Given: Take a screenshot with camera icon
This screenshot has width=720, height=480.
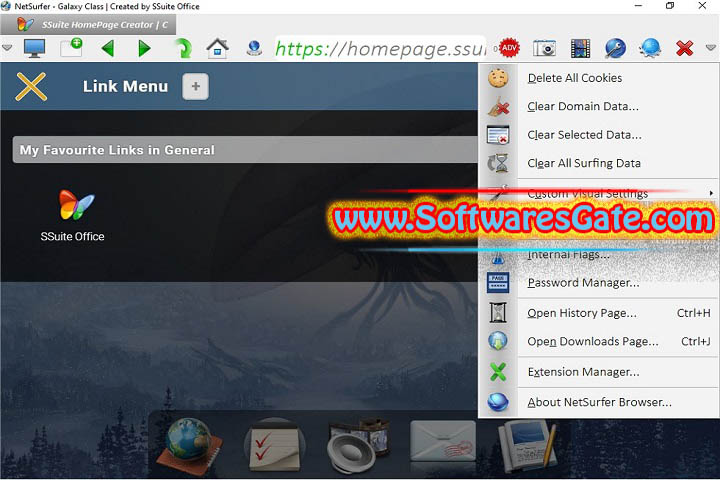Looking at the screenshot, I should point(545,48).
